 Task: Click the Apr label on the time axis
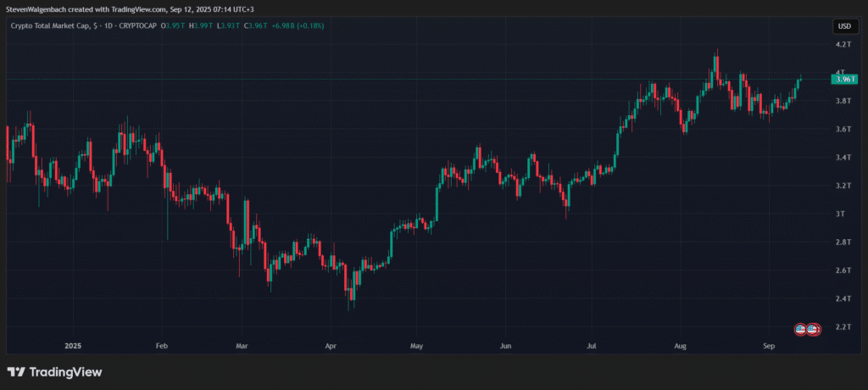331,346
